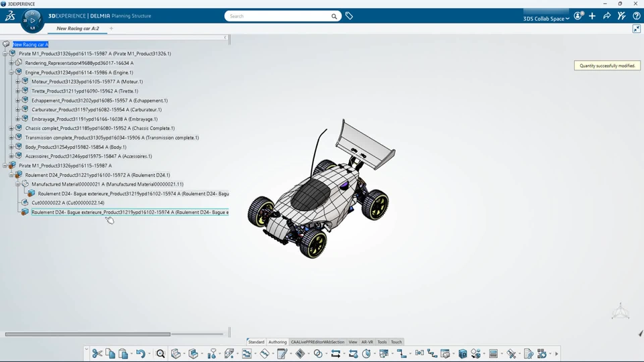The height and width of the screenshot is (362, 644).
Task: Expand the Body_Product31254 node
Action: click(11, 147)
